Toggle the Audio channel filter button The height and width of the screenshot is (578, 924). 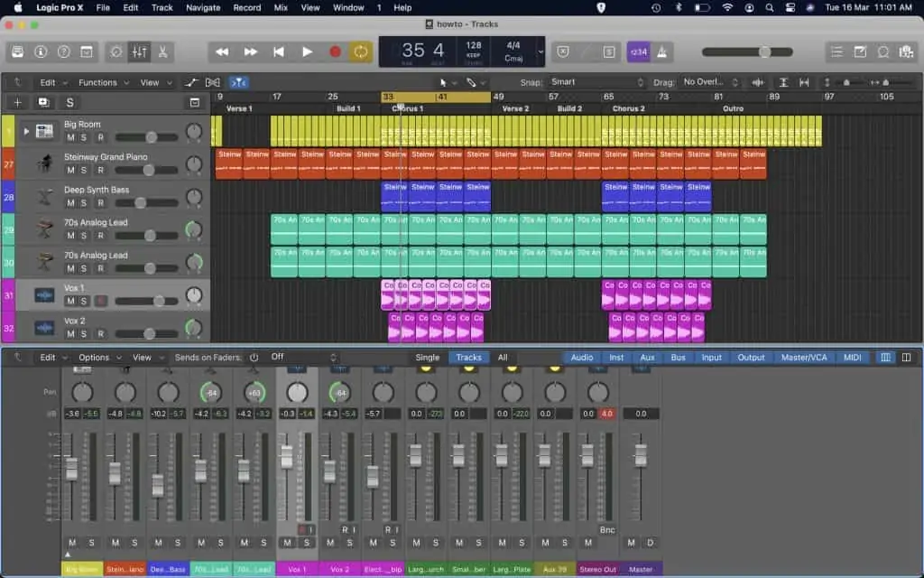click(582, 358)
